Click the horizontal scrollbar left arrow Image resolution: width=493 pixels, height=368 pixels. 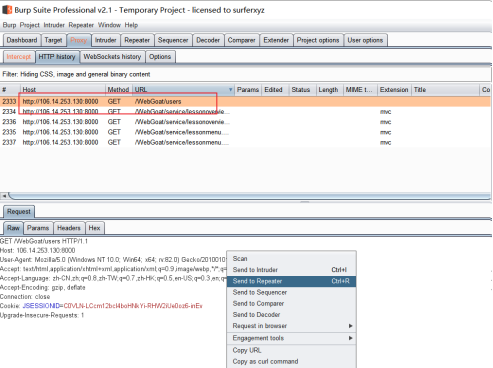(x=4, y=196)
